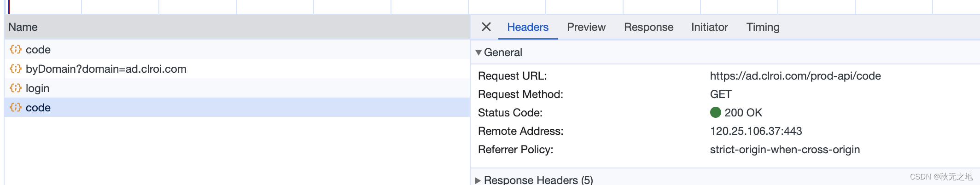The height and width of the screenshot is (185, 980).
Task: Select the Headers tab
Action: [x=527, y=27]
